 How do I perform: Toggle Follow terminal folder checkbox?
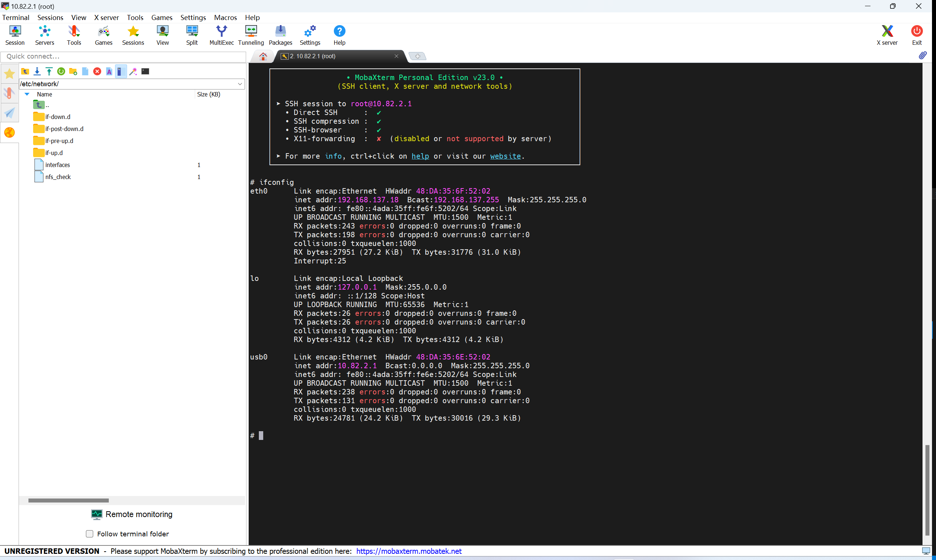89,533
